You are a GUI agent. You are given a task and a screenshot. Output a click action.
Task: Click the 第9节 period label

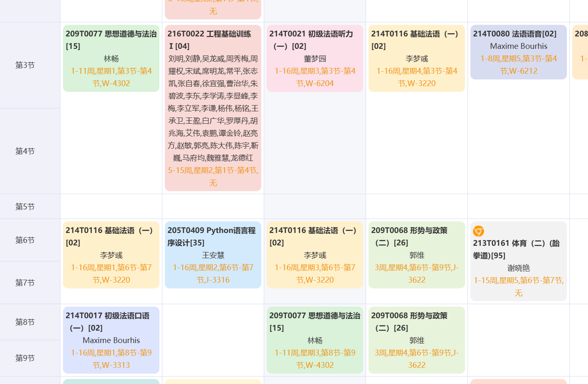tap(25, 358)
